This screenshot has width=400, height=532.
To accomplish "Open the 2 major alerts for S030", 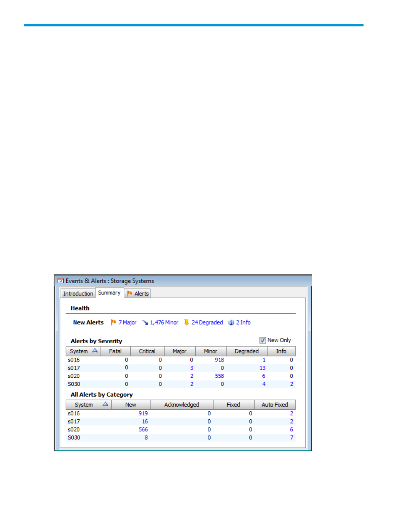I will pyautogui.click(x=192, y=384).
